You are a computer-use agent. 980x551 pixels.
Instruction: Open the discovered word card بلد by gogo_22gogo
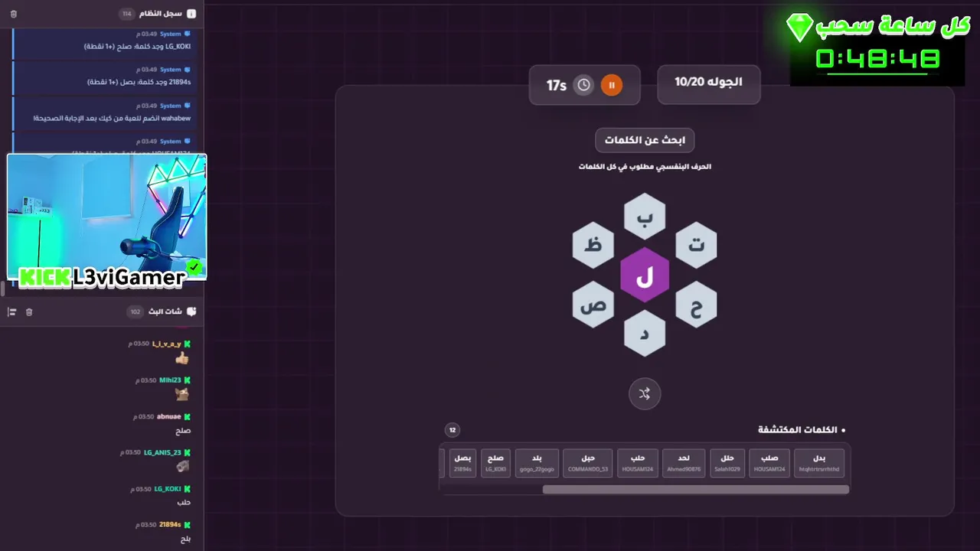point(537,463)
